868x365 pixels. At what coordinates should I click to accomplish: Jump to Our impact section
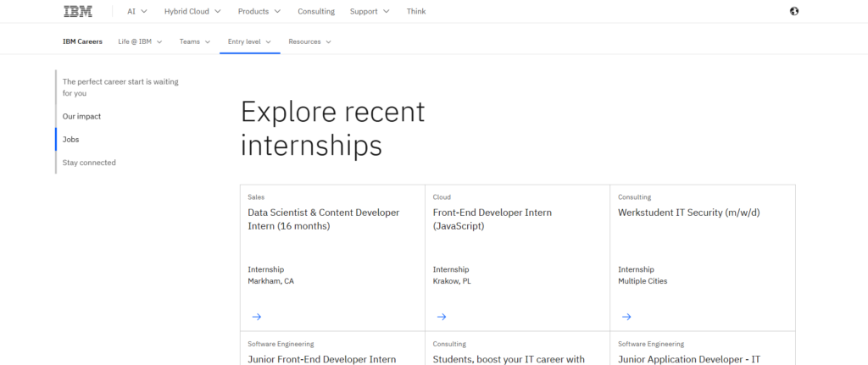(81, 116)
